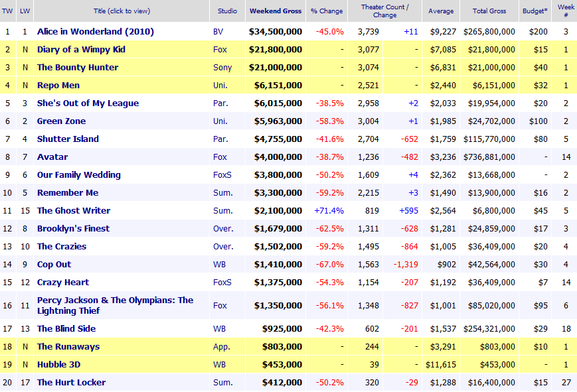Screen dimensions: 577x392
Task: Open the Green Zone title link
Action: 61,121
